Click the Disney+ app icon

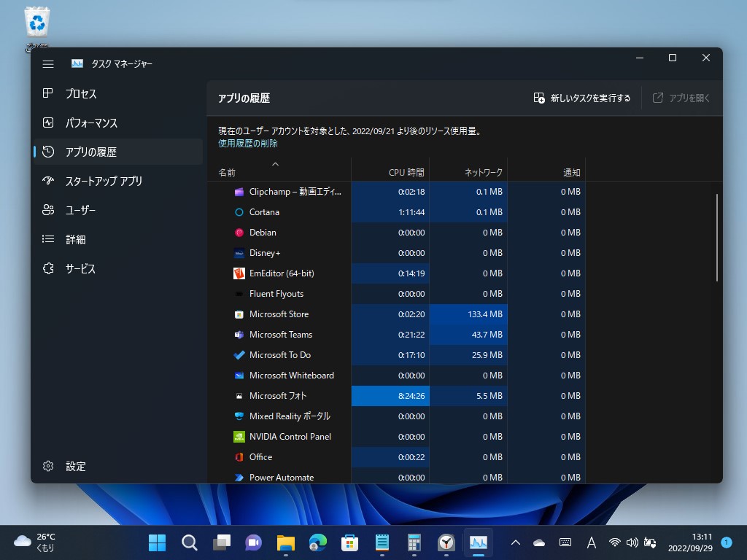239,253
